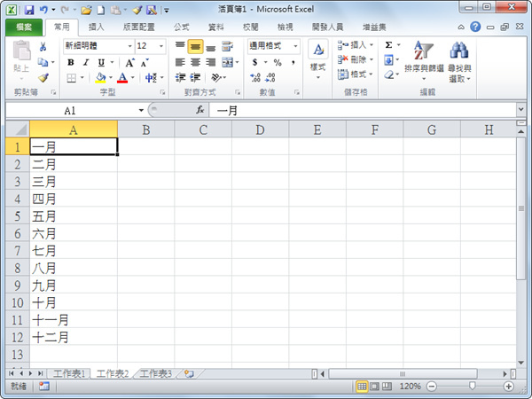Toggle Wrap Text button

coord(227,46)
